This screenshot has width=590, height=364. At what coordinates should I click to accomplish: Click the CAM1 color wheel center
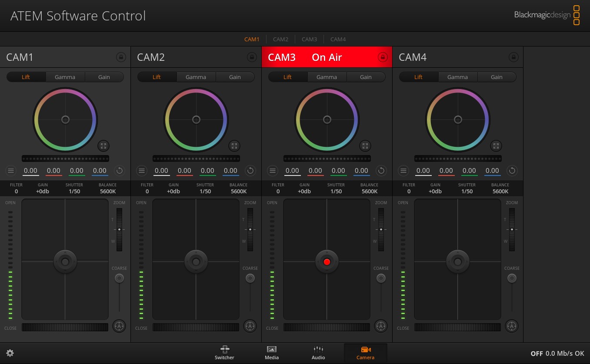point(65,119)
